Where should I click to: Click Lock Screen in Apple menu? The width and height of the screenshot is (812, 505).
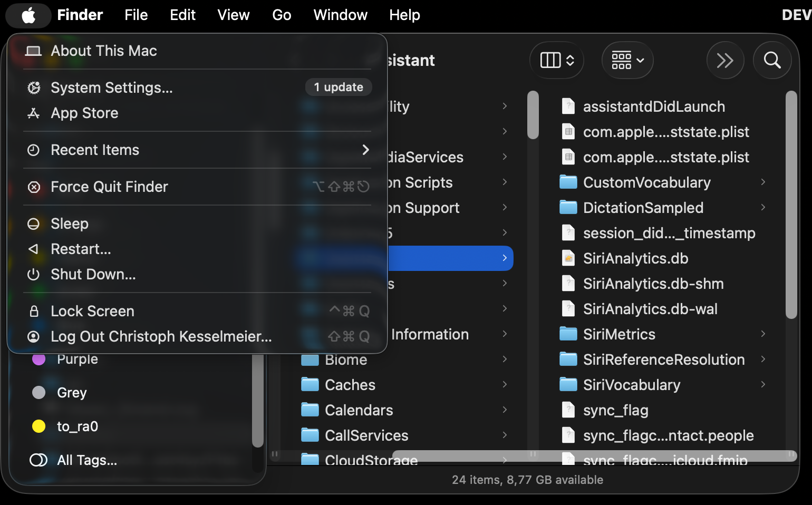[x=92, y=311]
